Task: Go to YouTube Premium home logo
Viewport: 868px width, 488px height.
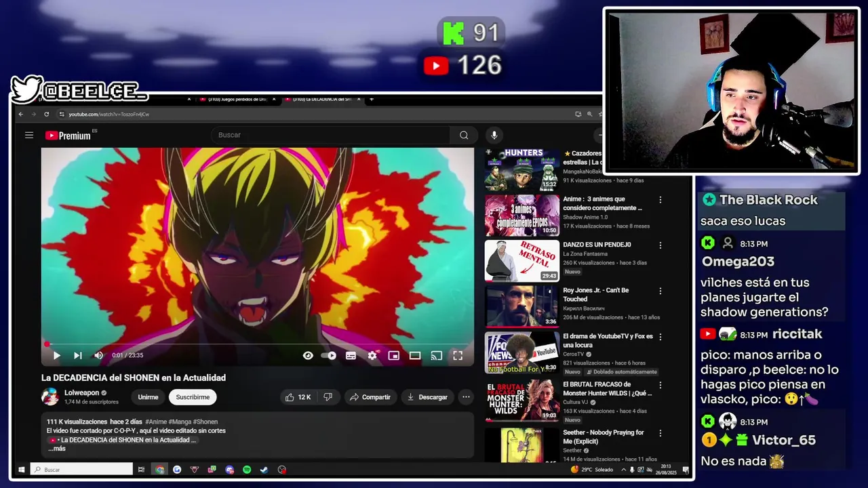Action: tap(68, 136)
